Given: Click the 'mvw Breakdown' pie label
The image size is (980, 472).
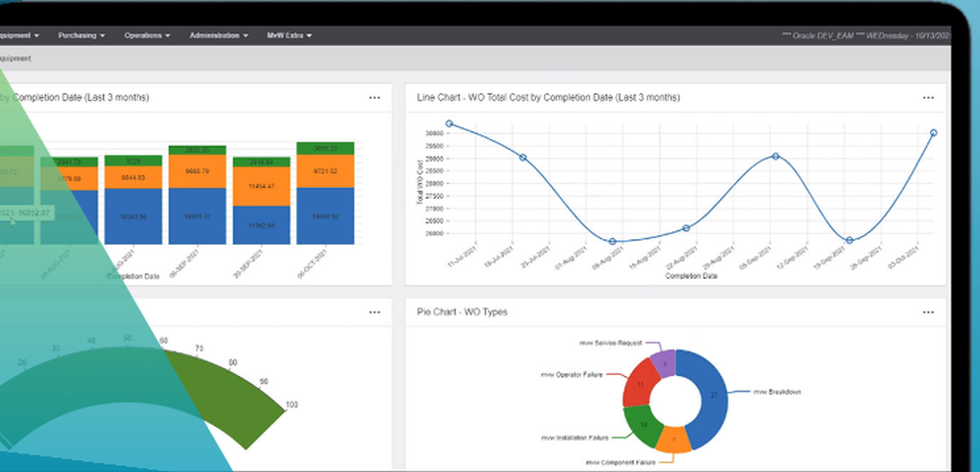Looking at the screenshot, I should [x=776, y=392].
